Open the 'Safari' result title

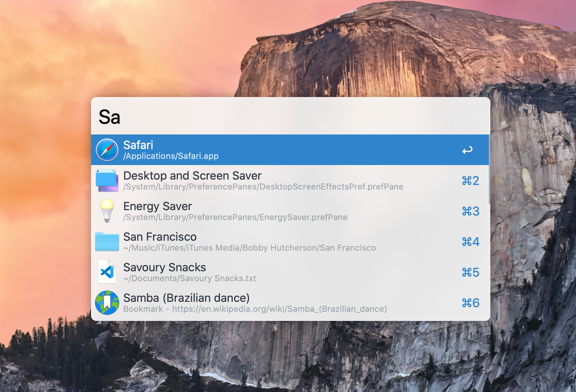[138, 145]
